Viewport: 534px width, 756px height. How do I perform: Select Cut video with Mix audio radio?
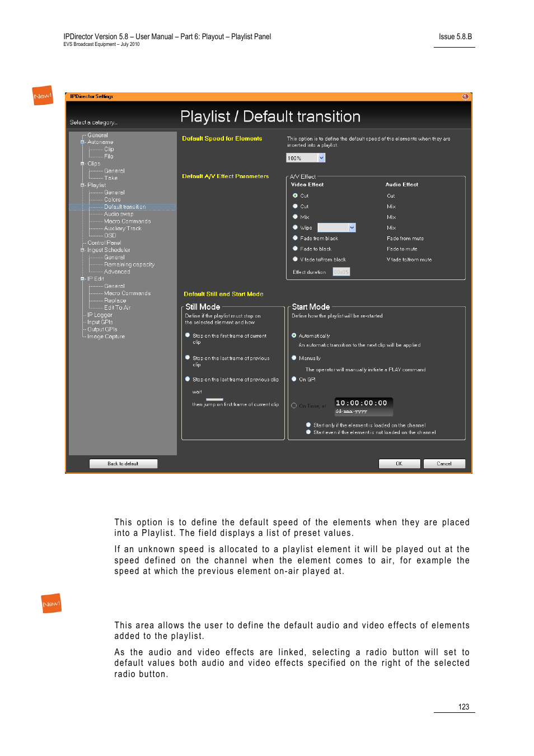point(295,206)
